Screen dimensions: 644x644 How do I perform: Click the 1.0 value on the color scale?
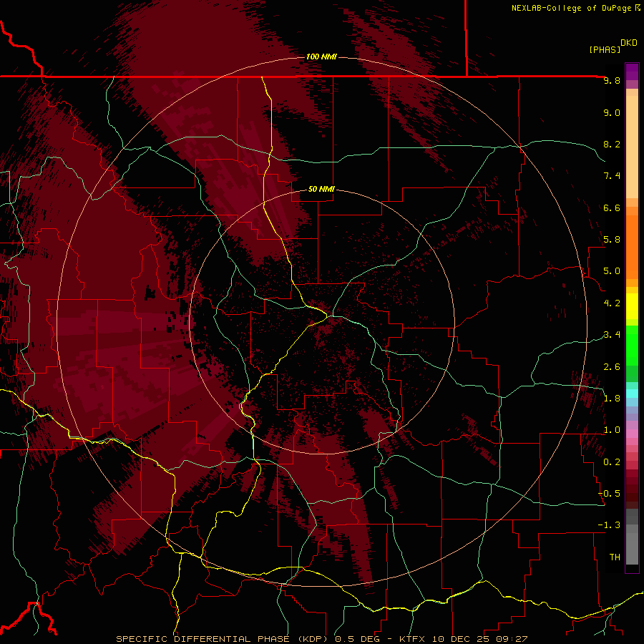[612, 430]
